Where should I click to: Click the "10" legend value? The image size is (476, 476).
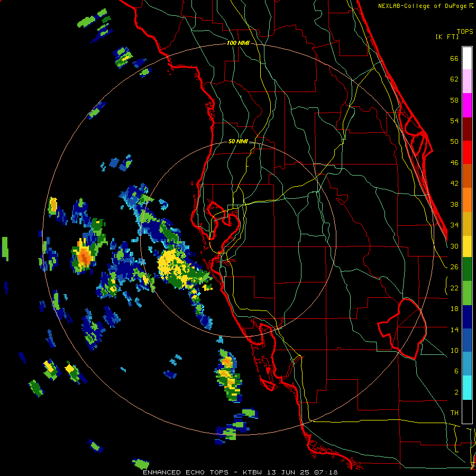pyautogui.click(x=454, y=350)
